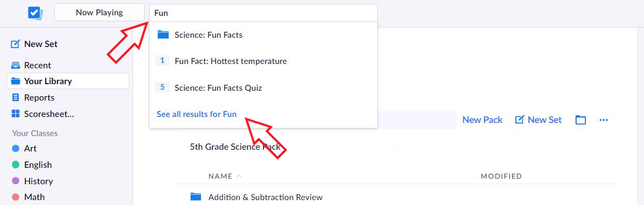This screenshot has width=644, height=205.
Task: Click the Plickers checkmark logo icon
Action: click(35, 13)
